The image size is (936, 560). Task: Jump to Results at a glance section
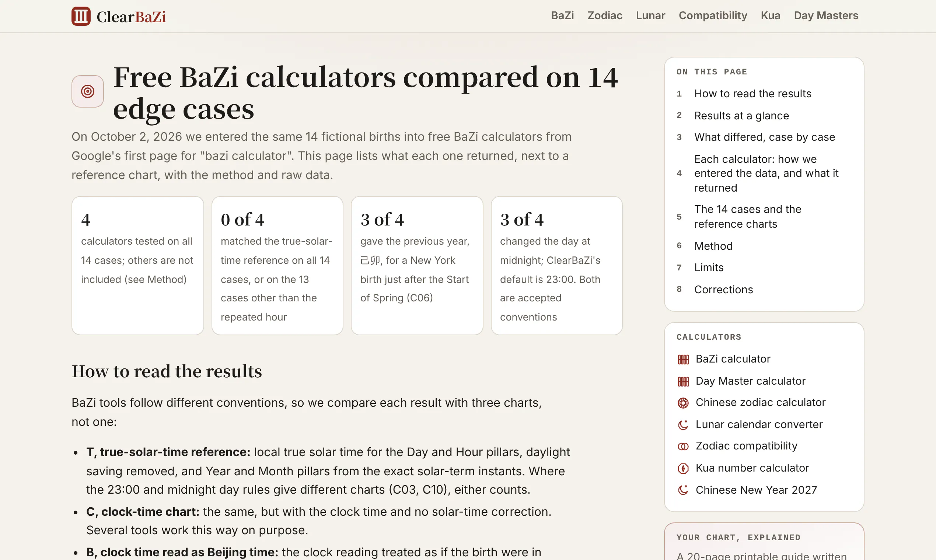(741, 115)
